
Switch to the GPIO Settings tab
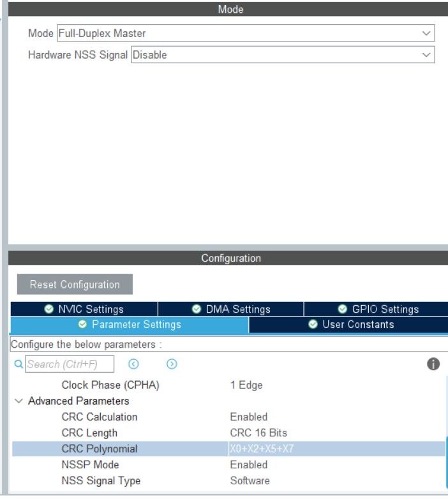click(376, 309)
